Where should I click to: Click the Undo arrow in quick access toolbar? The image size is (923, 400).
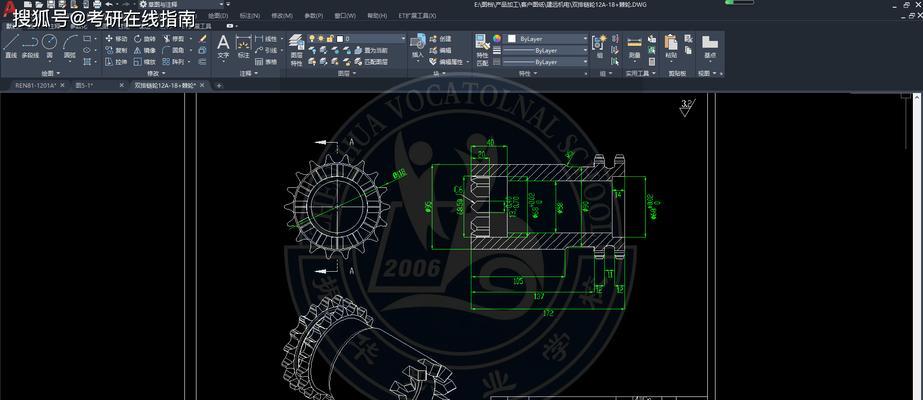coord(109,4)
